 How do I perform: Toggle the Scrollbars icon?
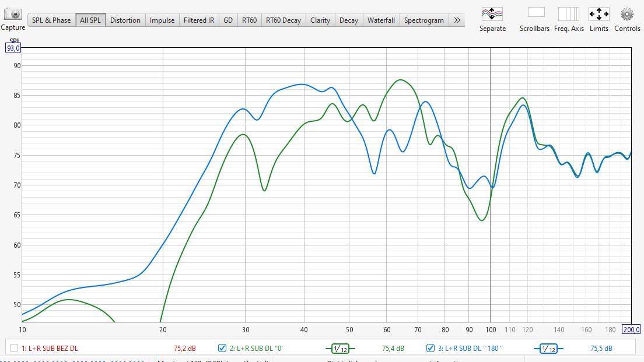pyautogui.click(x=535, y=13)
